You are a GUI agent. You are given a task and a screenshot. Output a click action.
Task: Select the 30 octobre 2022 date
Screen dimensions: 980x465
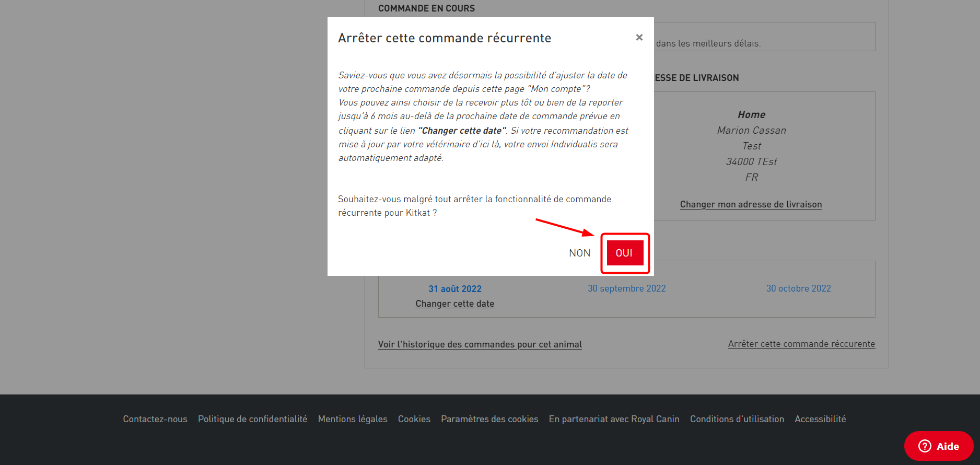click(798, 288)
